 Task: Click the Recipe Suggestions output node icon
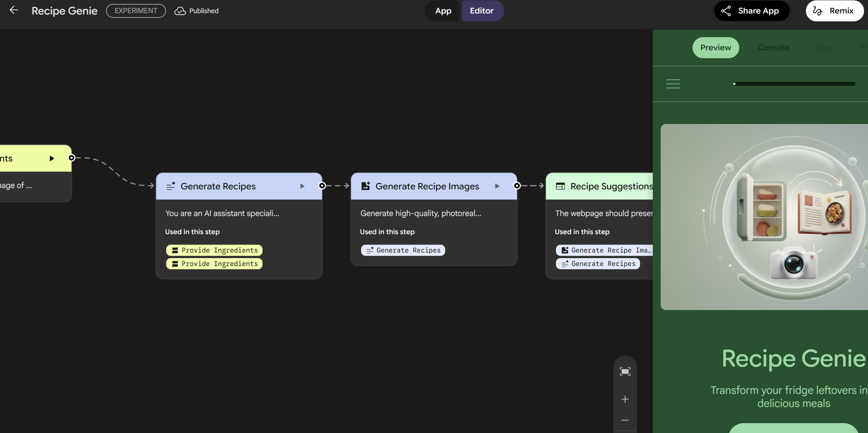pyautogui.click(x=560, y=186)
